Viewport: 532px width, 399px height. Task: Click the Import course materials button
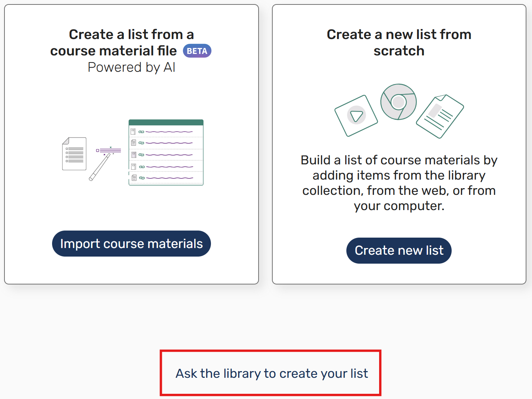pyautogui.click(x=131, y=244)
